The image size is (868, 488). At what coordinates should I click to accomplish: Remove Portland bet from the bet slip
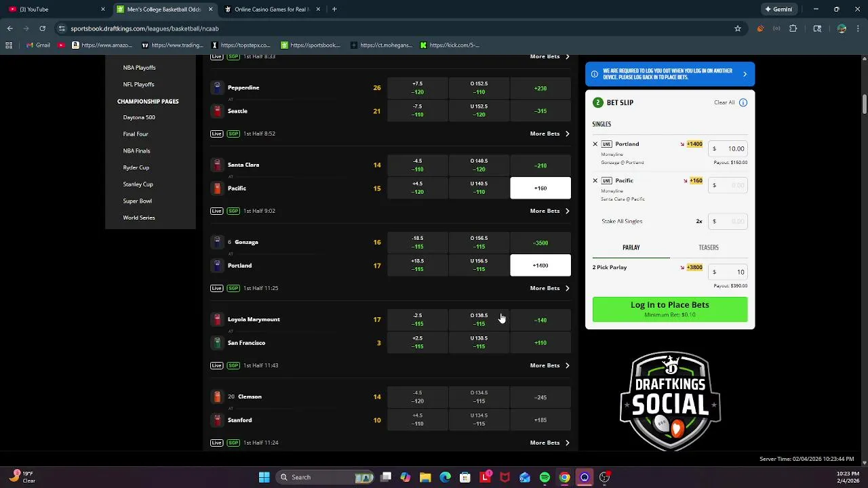point(595,144)
